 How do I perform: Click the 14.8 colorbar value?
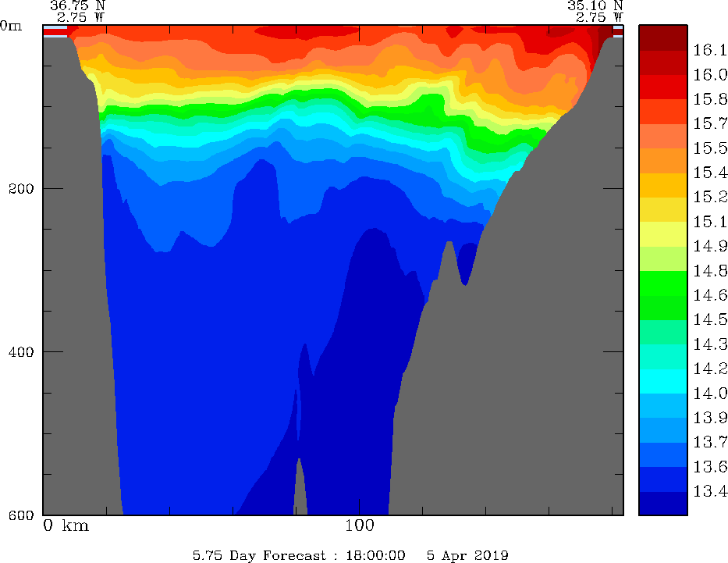point(710,271)
